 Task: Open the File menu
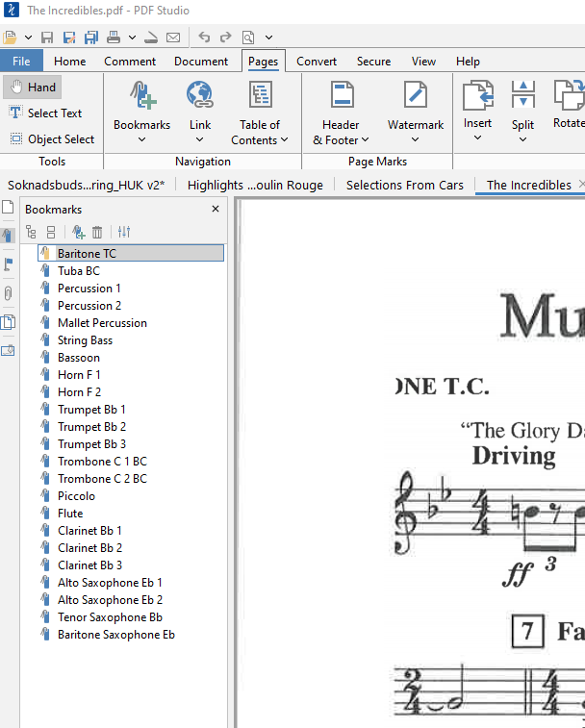click(21, 62)
